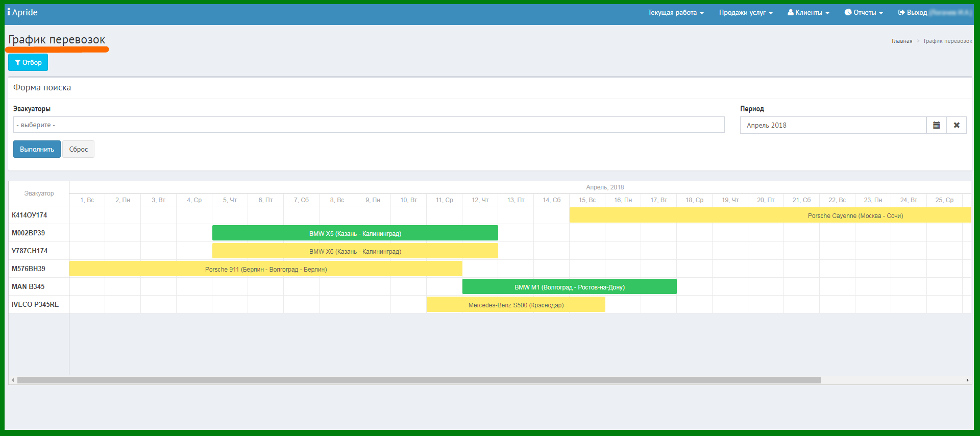Click the date header 1, Вс
This screenshot has height=436, width=980.
(x=87, y=200)
